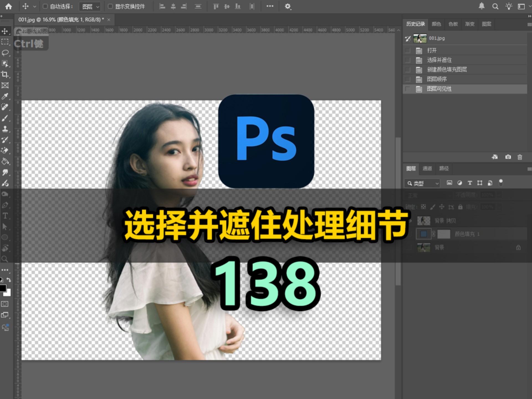Select the Paint Bucket tool
The image size is (532, 399).
click(5, 161)
